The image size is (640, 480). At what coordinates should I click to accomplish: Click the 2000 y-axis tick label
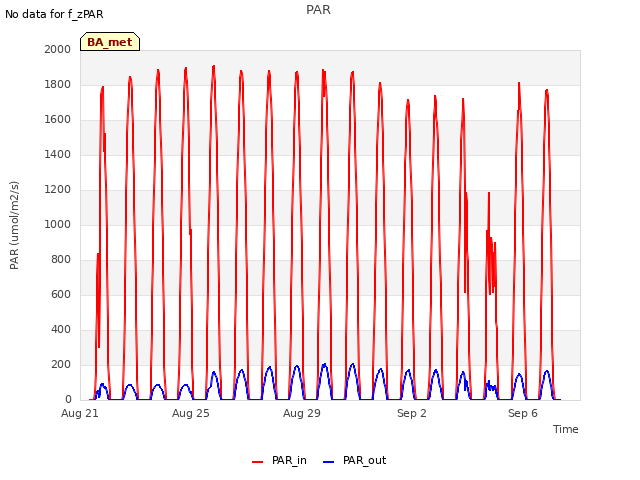(58, 49)
